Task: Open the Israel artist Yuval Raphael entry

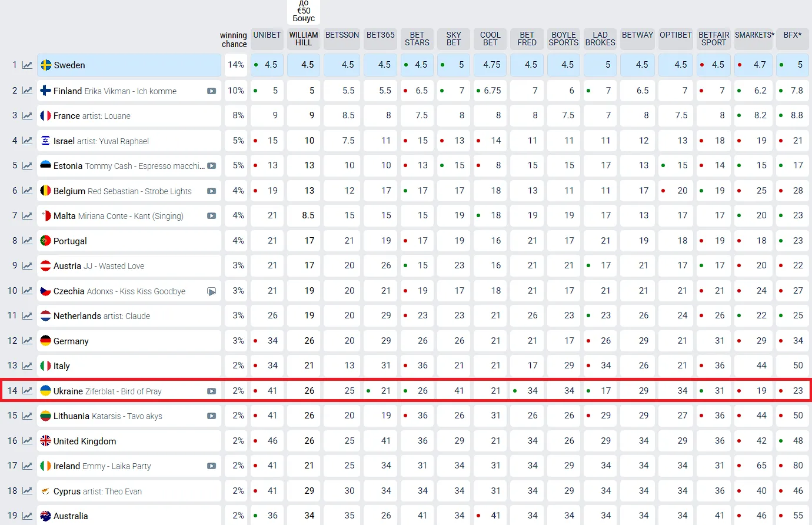Action: pyautogui.click(x=129, y=141)
